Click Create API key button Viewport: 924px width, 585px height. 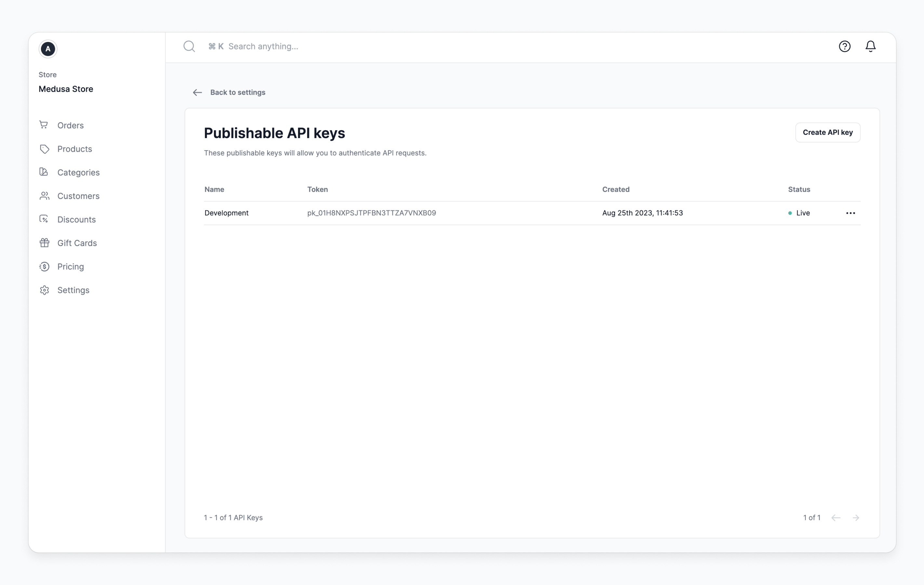827,132
